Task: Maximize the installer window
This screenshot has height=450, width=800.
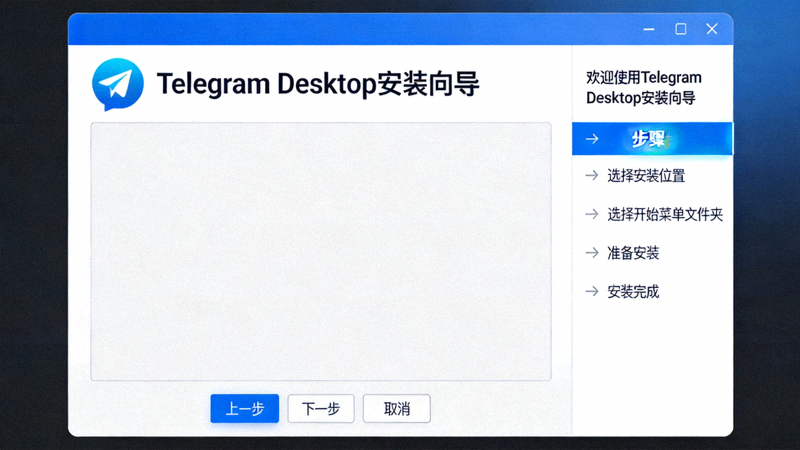Action: click(681, 29)
